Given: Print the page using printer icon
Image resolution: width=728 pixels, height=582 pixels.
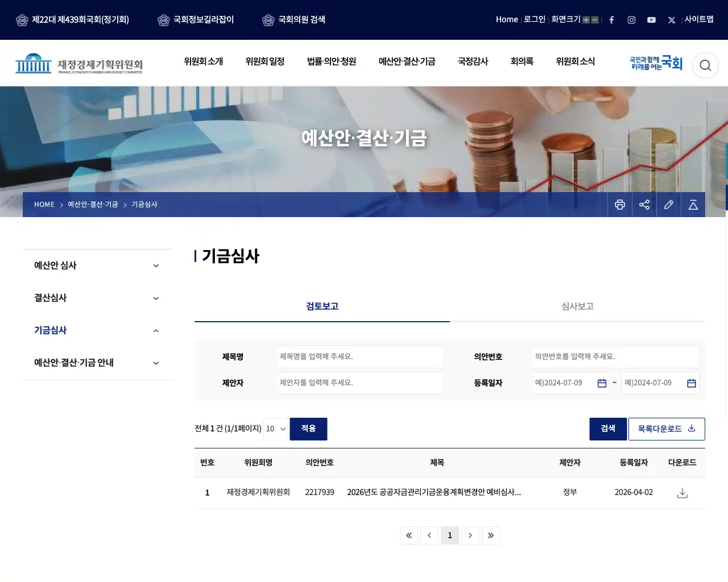Looking at the screenshot, I should click(x=620, y=205).
